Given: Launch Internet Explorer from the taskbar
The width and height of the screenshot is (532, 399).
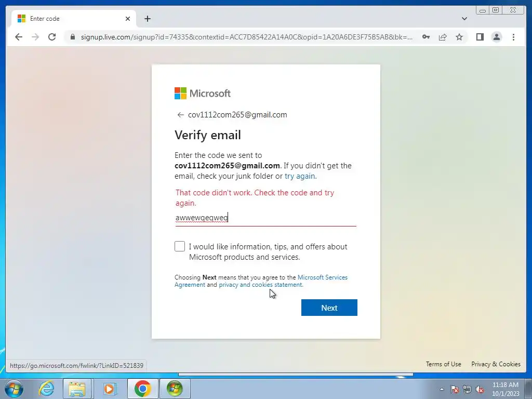Looking at the screenshot, I should [x=46, y=389].
